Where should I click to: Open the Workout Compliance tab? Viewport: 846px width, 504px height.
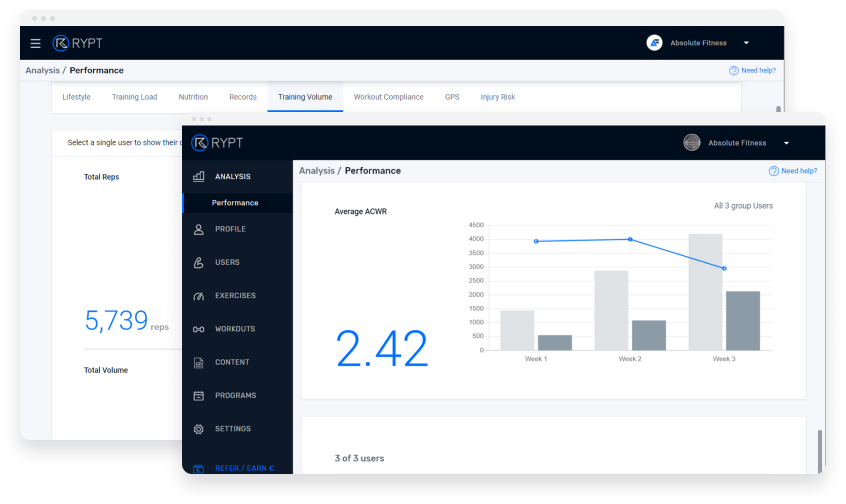pyautogui.click(x=388, y=97)
